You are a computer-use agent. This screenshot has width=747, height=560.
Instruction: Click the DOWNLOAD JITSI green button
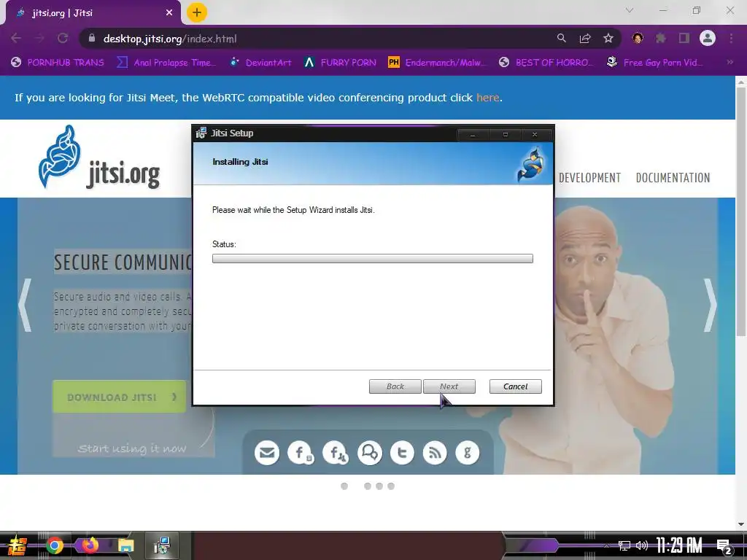click(x=119, y=397)
